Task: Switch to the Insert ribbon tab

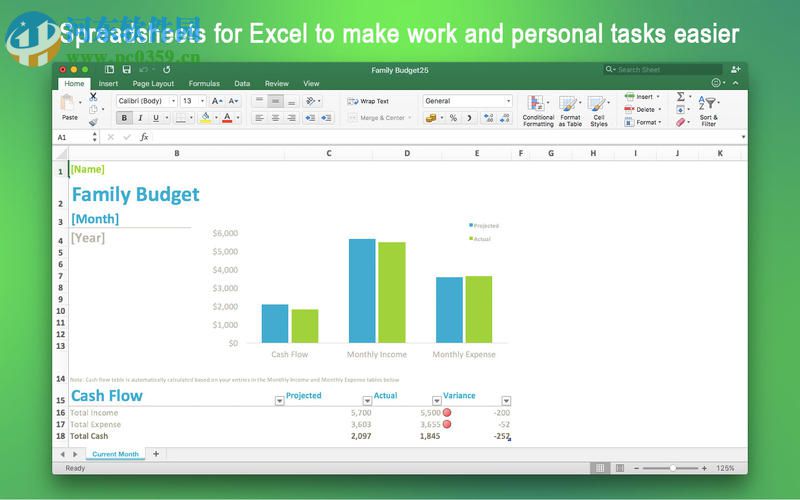Action: 108,84
